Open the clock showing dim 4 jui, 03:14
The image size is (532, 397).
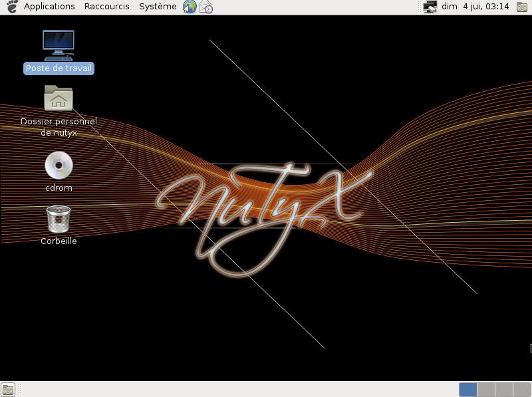(475, 7)
